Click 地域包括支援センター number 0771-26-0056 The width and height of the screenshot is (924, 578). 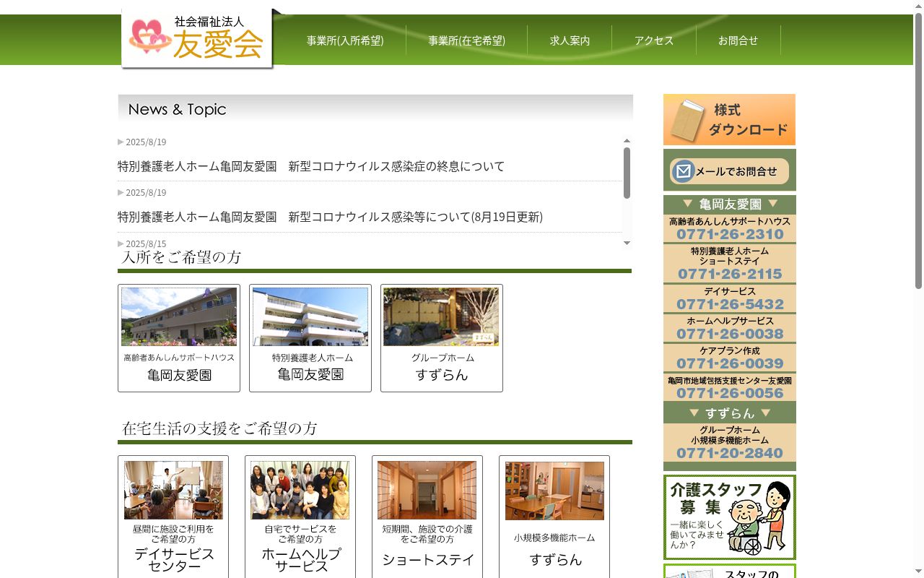pos(730,393)
